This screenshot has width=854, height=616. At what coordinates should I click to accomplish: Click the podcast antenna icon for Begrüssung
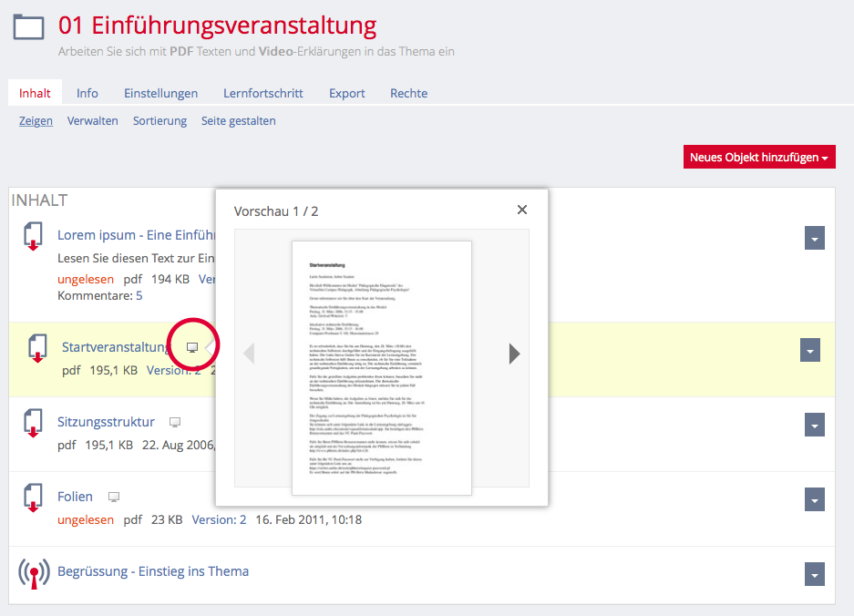34,573
